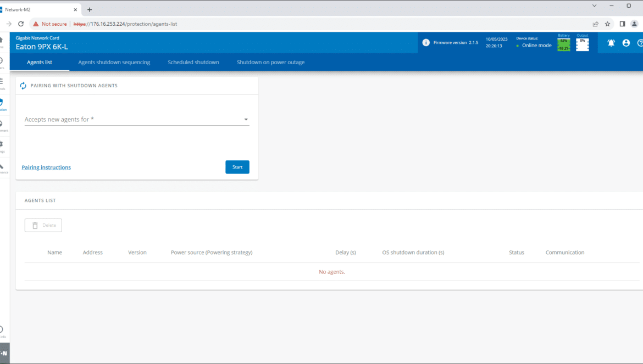Viewport: 643px width, 364px height.
Task: Switch to the Agents list tab
Action: tap(40, 62)
